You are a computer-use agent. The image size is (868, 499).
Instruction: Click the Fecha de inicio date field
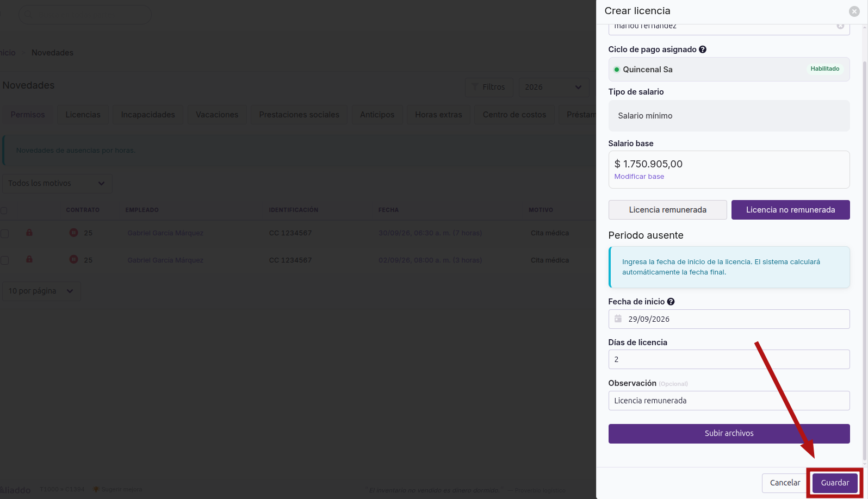click(x=729, y=319)
